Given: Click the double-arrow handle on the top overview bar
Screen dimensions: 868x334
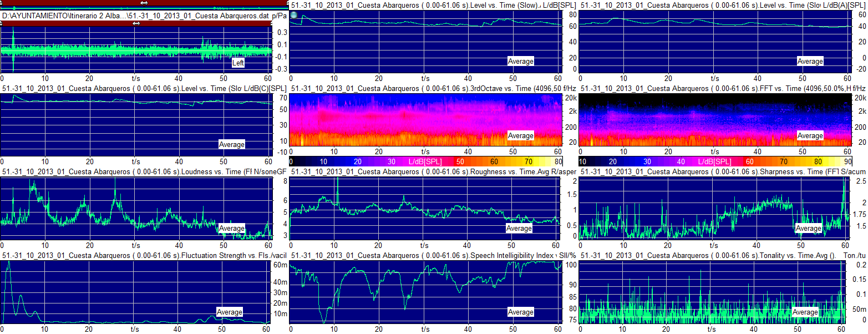Looking at the screenshot, I should click(144, 3).
